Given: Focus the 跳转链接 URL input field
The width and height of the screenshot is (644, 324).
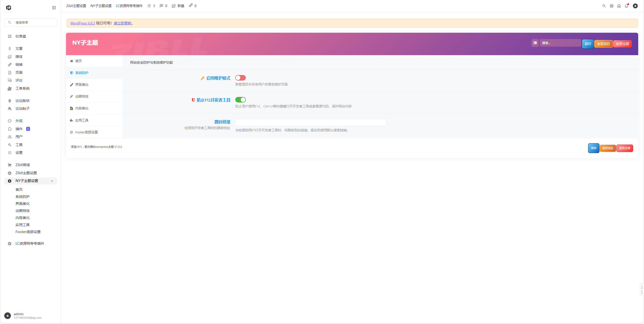Looking at the screenshot, I should pyautogui.click(x=310, y=123).
